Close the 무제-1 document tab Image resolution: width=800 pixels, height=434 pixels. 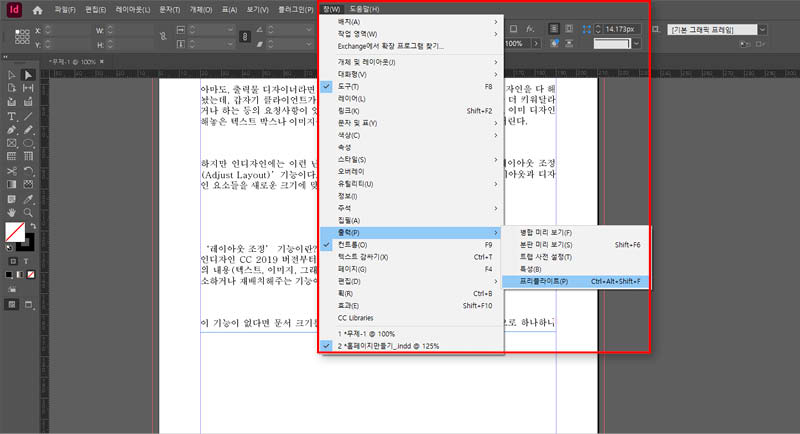(x=102, y=61)
